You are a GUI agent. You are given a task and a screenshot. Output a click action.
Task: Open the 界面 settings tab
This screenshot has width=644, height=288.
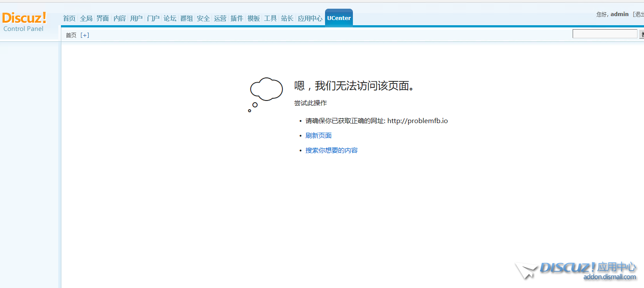pyautogui.click(x=103, y=18)
